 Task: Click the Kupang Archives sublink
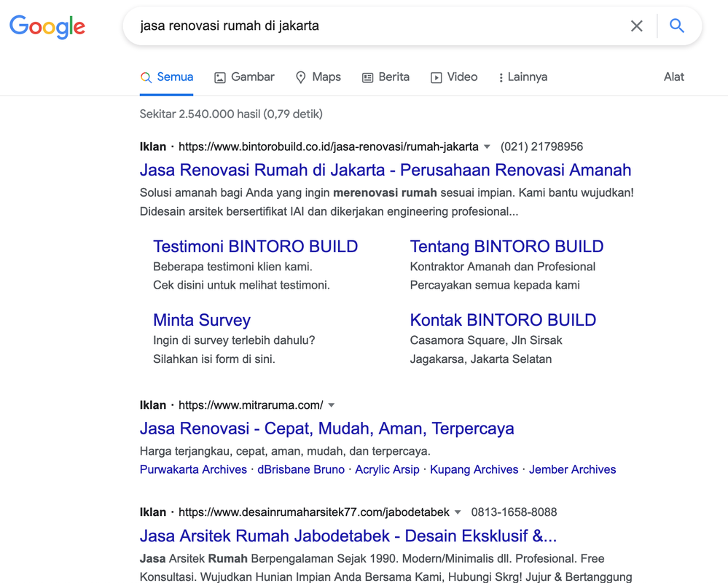click(x=474, y=469)
